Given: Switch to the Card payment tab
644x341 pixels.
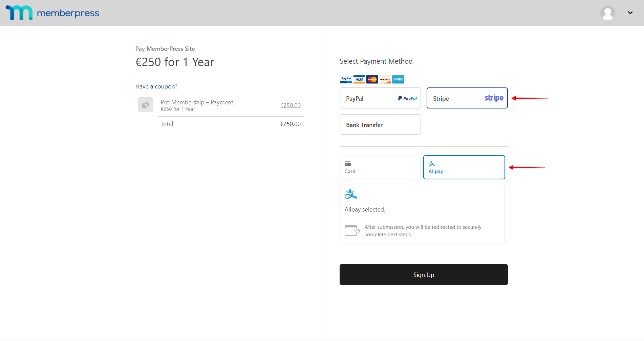Looking at the screenshot, I should 380,167.
